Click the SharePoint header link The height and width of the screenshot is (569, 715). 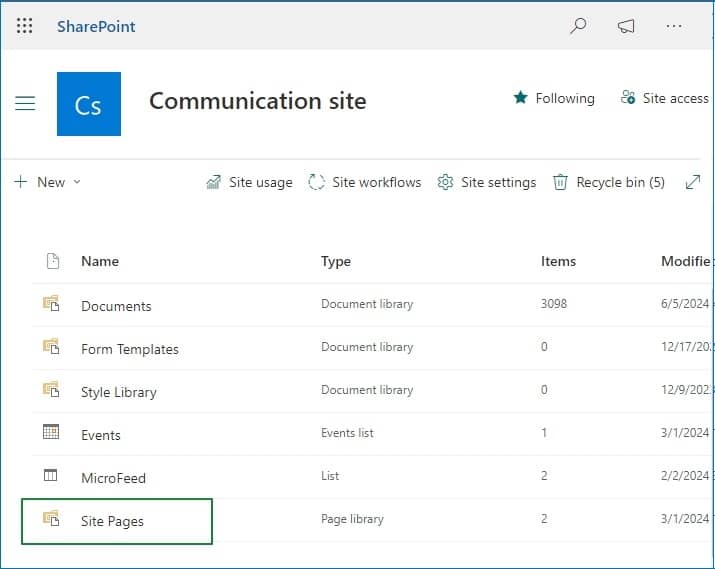(96, 26)
